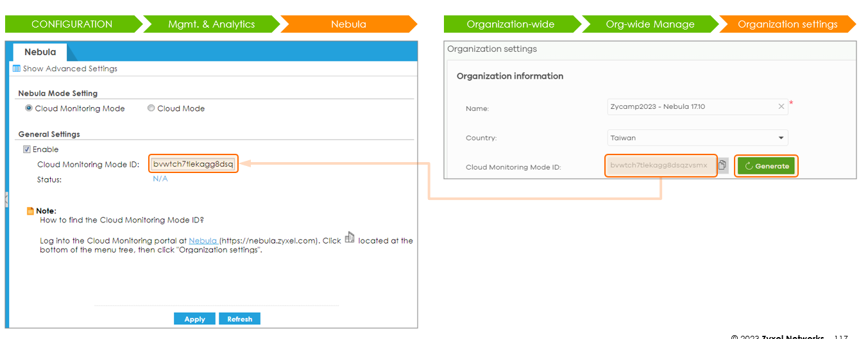The height and width of the screenshot is (339, 868).
Task: Clear the organization Name field with the X icon
Action: [781, 107]
